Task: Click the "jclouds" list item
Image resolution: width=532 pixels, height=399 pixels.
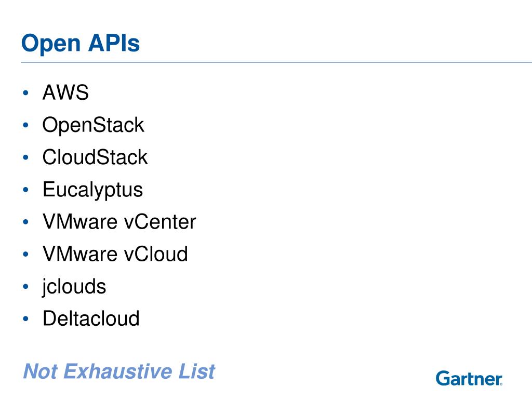Action: pyautogui.click(x=74, y=287)
